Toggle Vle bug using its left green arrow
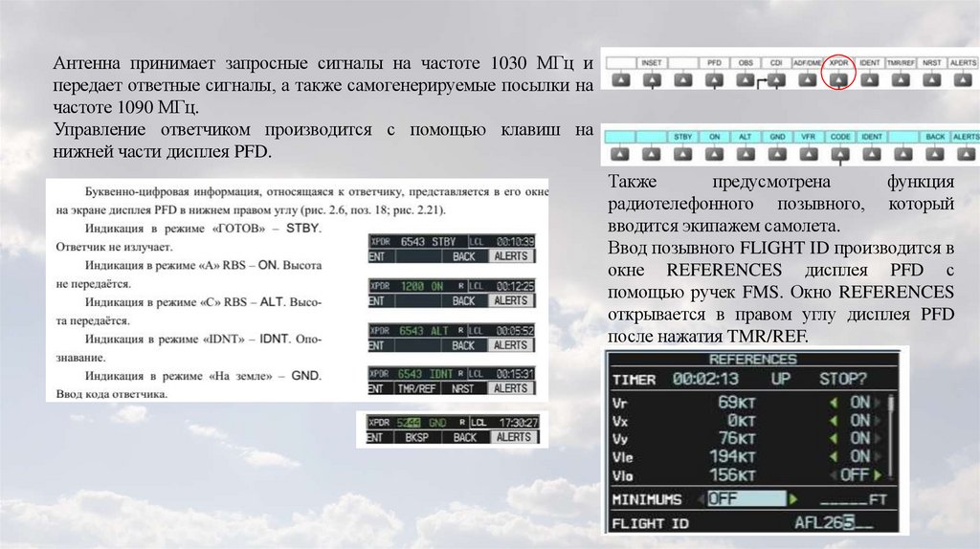This screenshot has height=549, width=980. point(834,456)
